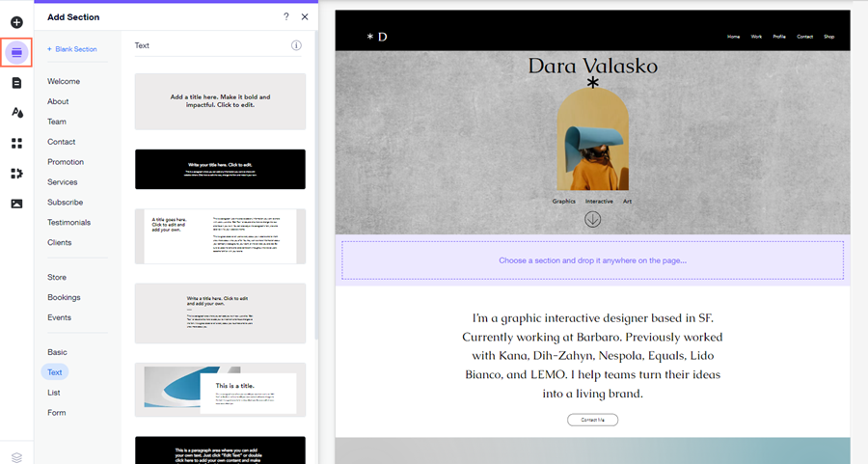
Task: Click the Text heading in templates panel
Action: (x=142, y=45)
